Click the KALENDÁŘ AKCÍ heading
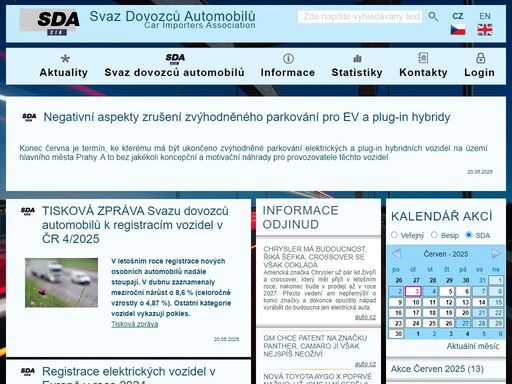 tap(442, 216)
